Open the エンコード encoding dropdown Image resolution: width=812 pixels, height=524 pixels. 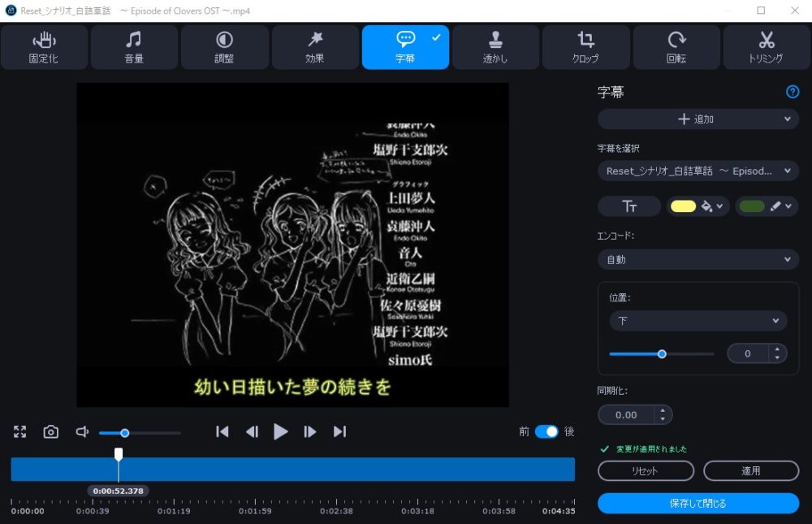(698, 259)
